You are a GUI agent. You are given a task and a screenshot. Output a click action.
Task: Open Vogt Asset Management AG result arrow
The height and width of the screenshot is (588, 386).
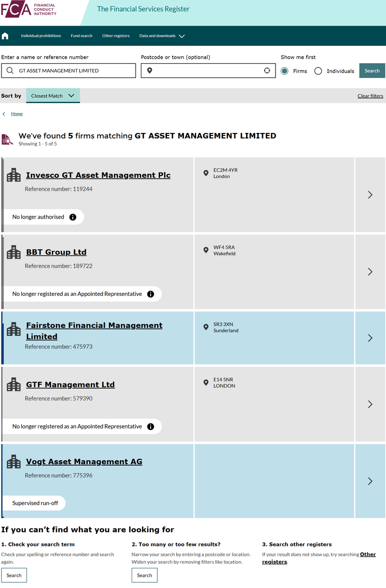point(370,481)
